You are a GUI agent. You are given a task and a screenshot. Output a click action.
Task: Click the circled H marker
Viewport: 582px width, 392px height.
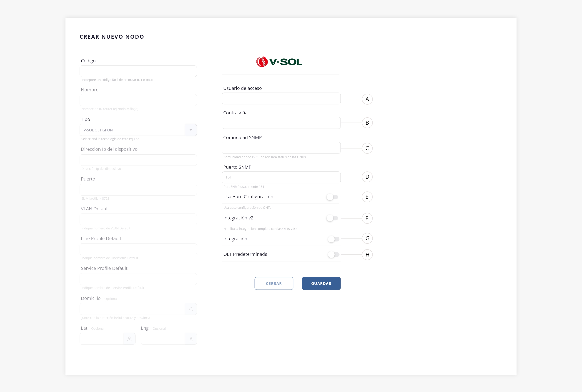pyautogui.click(x=367, y=255)
